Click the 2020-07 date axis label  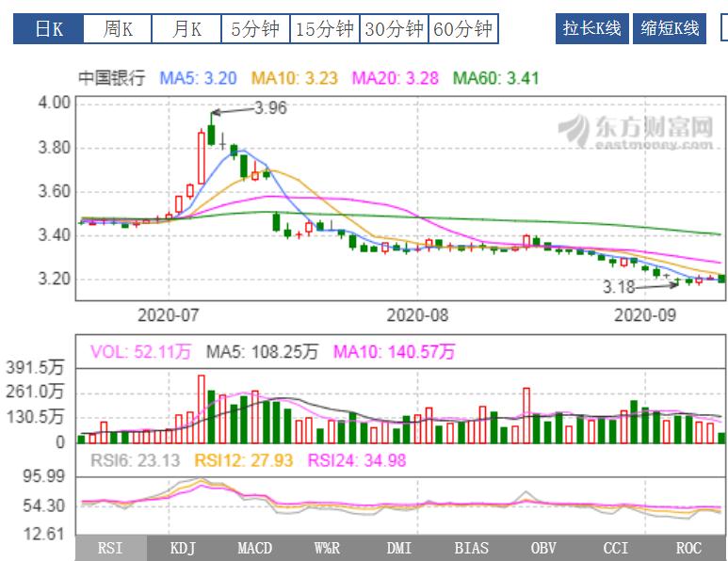point(168,315)
